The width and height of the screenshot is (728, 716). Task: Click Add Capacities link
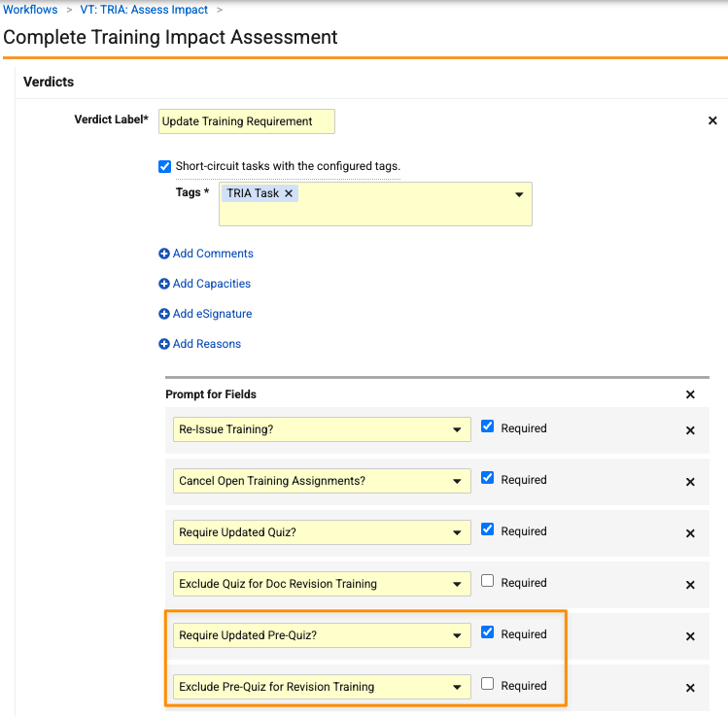pyautogui.click(x=212, y=284)
